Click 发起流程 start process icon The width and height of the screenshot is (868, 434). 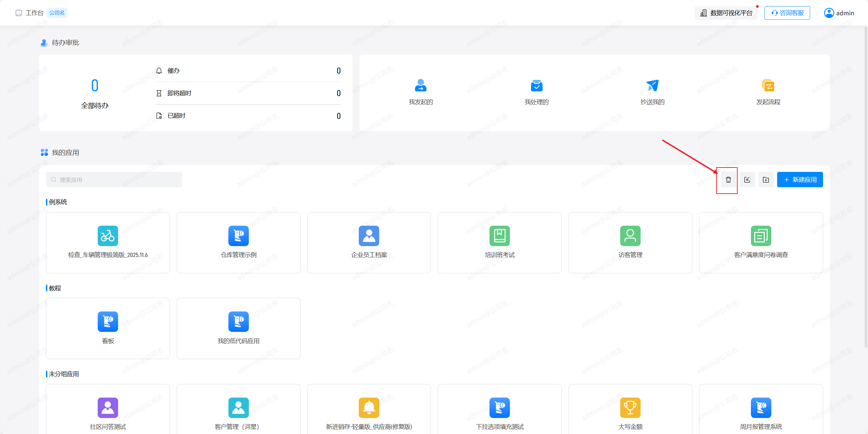(768, 86)
